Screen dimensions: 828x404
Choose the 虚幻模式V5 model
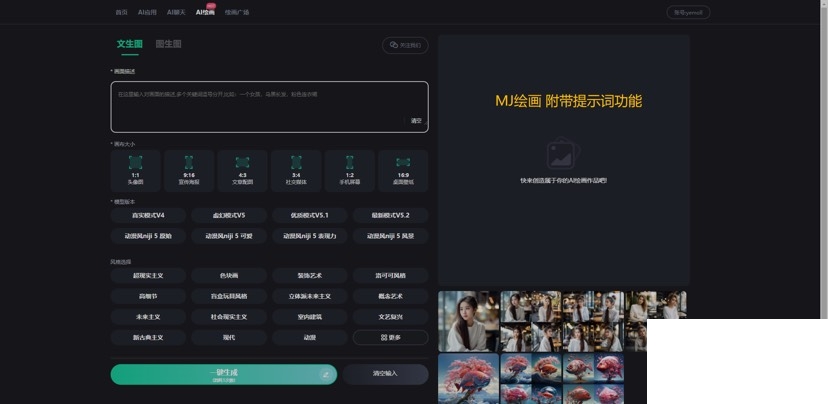(229, 215)
